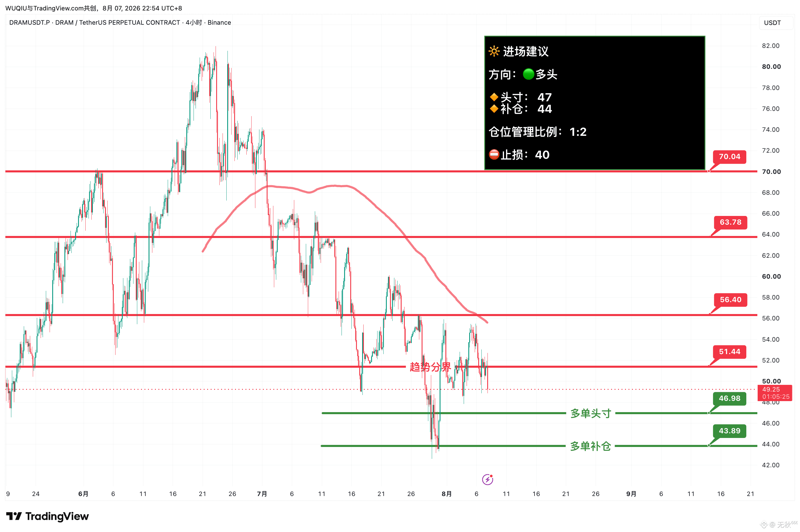Click the 24 date axis label
The width and height of the screenshot is (800, 532).
point(36,494)
